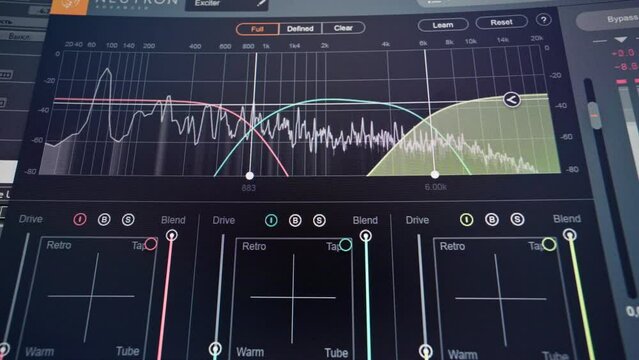Solo the pink band with S button
Viewport: 639px width, 360px height.
click(x=128, y=220)
